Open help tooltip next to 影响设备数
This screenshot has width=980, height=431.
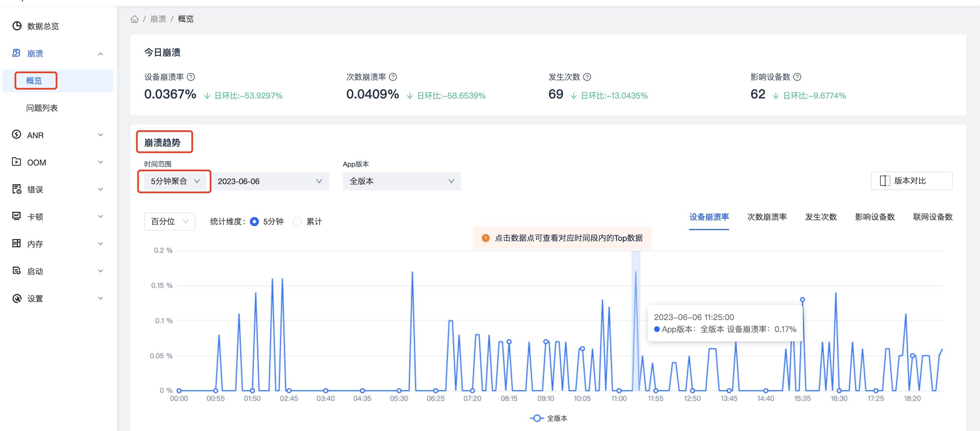pos(797,77)
